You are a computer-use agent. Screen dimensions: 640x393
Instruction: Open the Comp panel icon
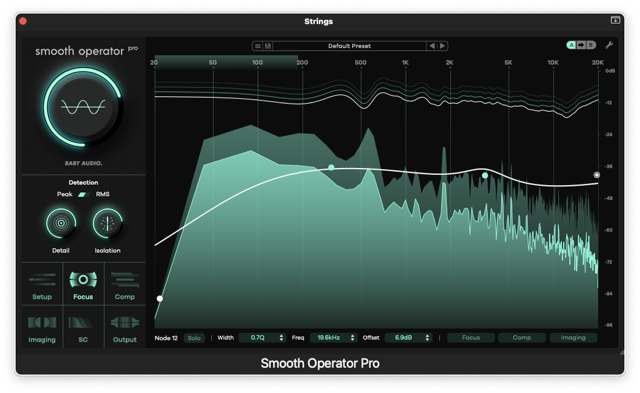124,284
